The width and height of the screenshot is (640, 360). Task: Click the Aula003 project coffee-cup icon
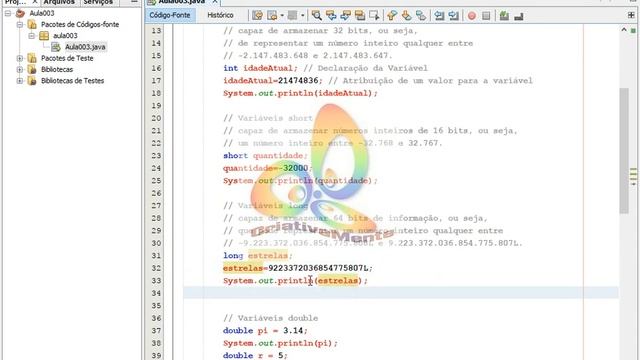click(20, 13)
